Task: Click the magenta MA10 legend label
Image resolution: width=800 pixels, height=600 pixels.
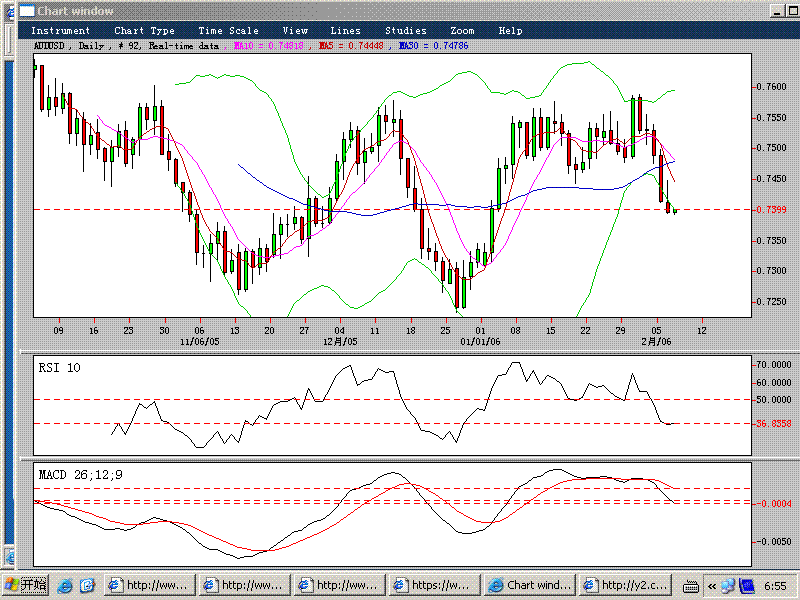Action: tap(272, 46)
